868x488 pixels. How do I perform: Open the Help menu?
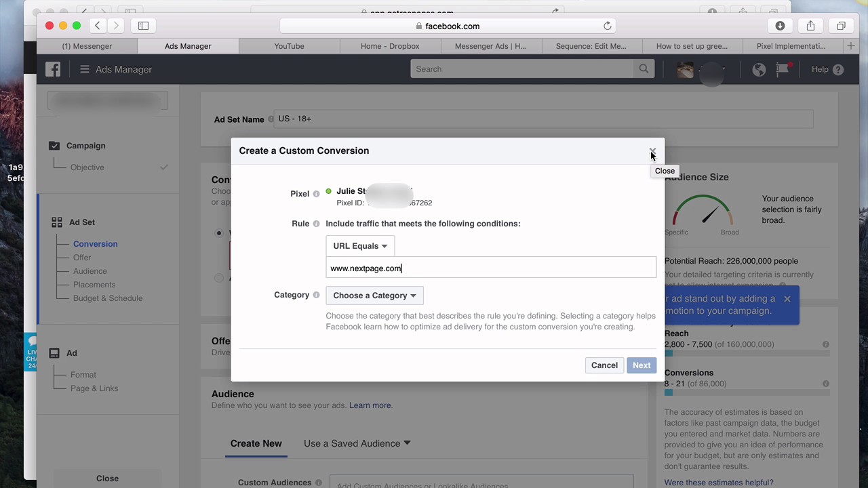pos(827,69)
